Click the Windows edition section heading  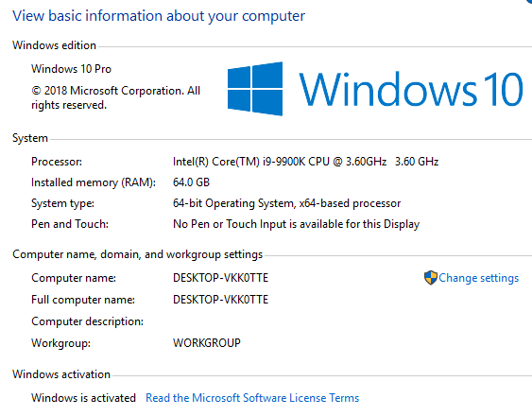54,45
